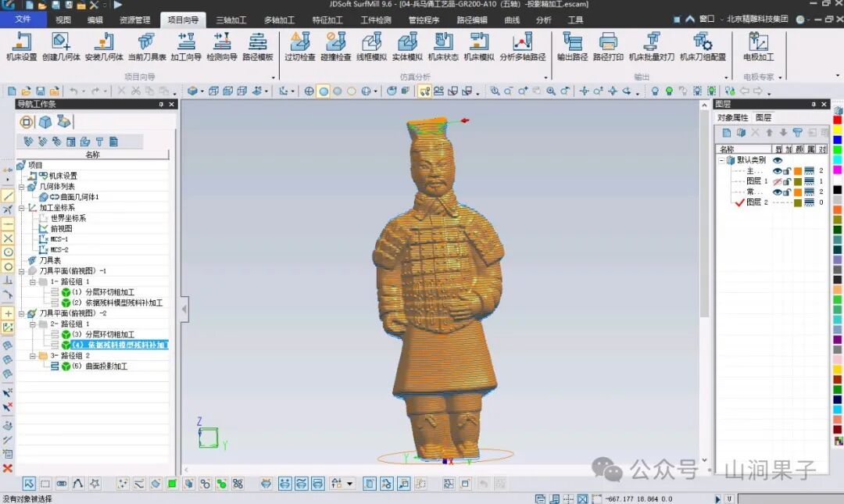This screenshot has width=844, height=504.
Task: Select 曲面几何体1 in tree
Action: point(80,197)
